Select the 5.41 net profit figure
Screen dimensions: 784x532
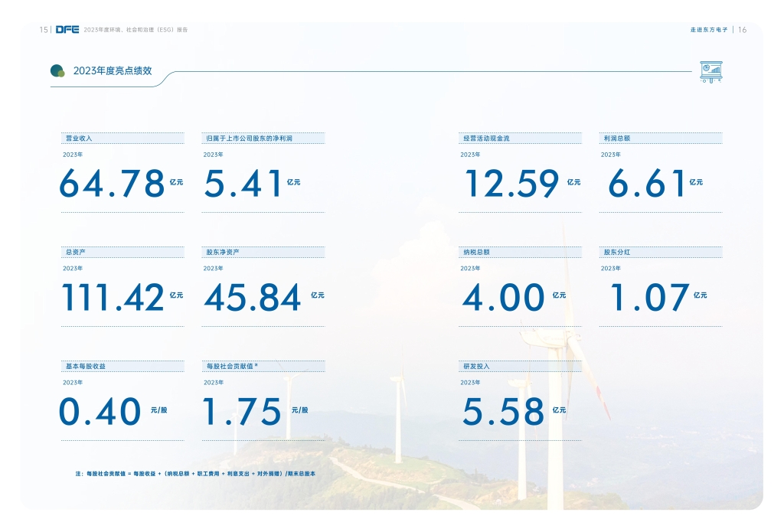[243, 184]
